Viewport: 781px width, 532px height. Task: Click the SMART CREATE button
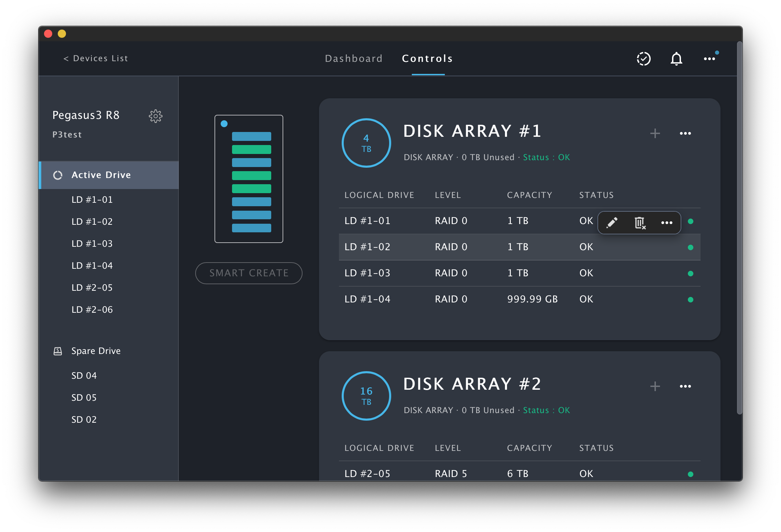249,273
